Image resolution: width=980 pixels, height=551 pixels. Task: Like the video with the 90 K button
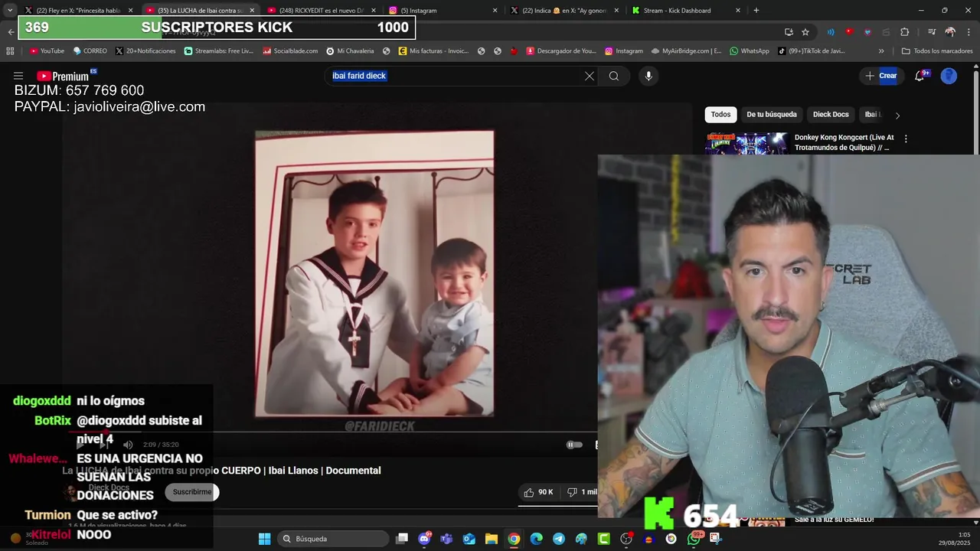(x=538, y=492)
